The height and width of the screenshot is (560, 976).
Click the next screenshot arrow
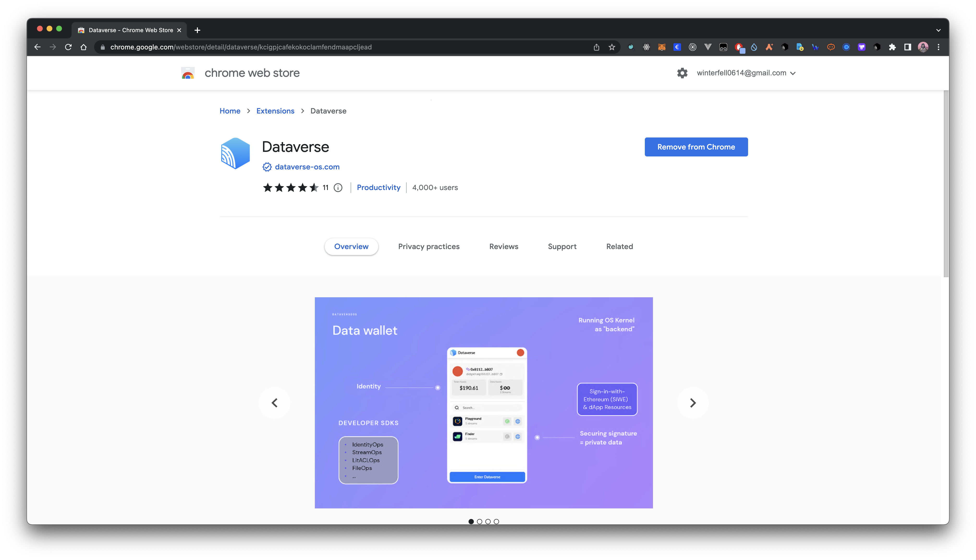(693, 403)
